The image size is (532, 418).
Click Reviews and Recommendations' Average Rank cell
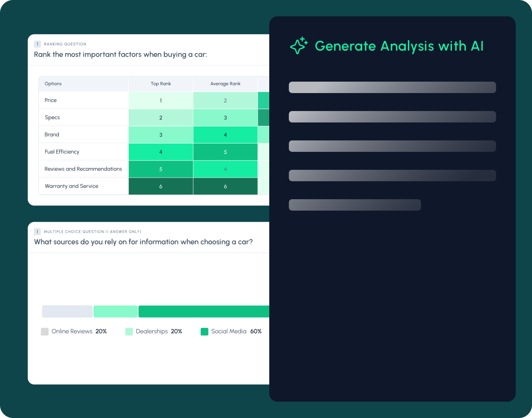point(225,169)
